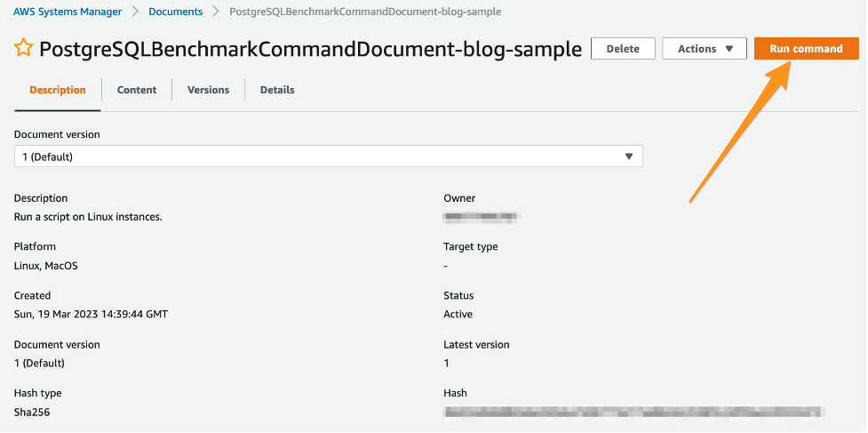The width and height of the screenshot is (868, 433).
Task: Click the Platform value 'Linux, MacOS'
Action: pos(46,266)
